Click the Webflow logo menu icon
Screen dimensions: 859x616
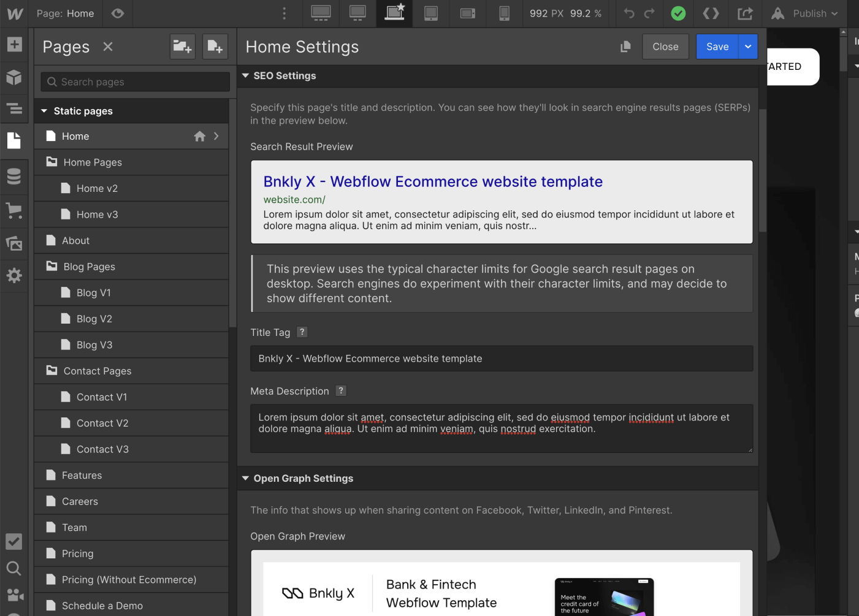click(15, 13)
